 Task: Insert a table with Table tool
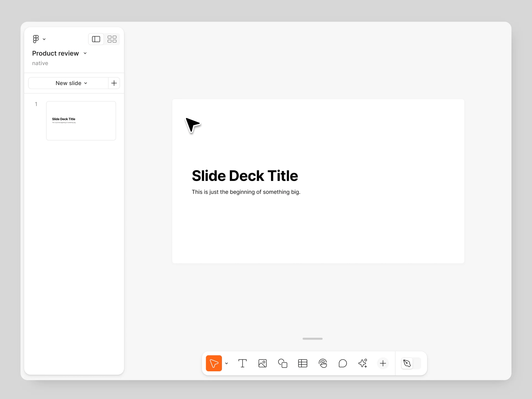(303, 363)
